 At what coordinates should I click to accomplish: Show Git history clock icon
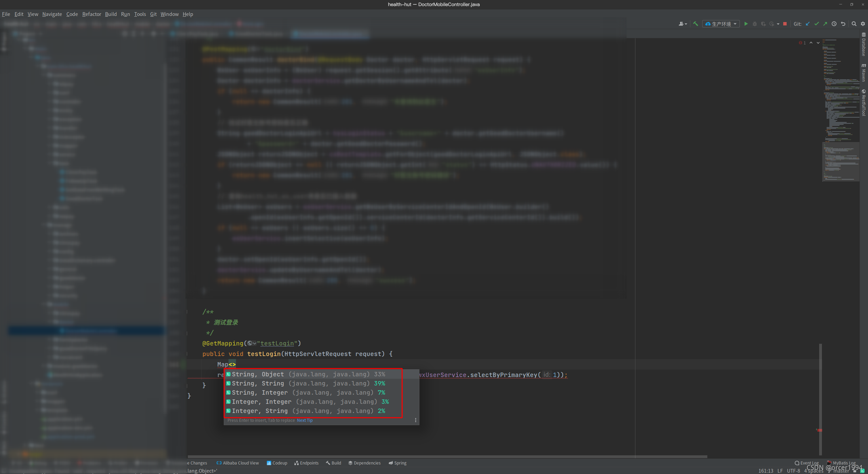click(834, 24)
